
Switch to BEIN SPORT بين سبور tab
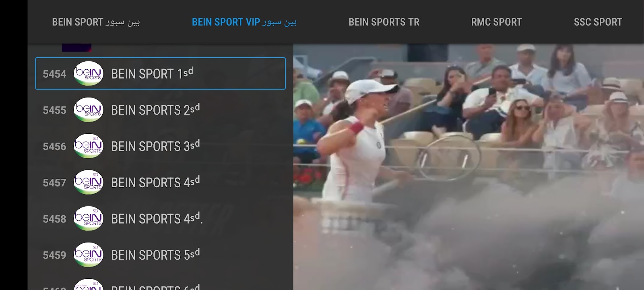[x=96, y=22]
